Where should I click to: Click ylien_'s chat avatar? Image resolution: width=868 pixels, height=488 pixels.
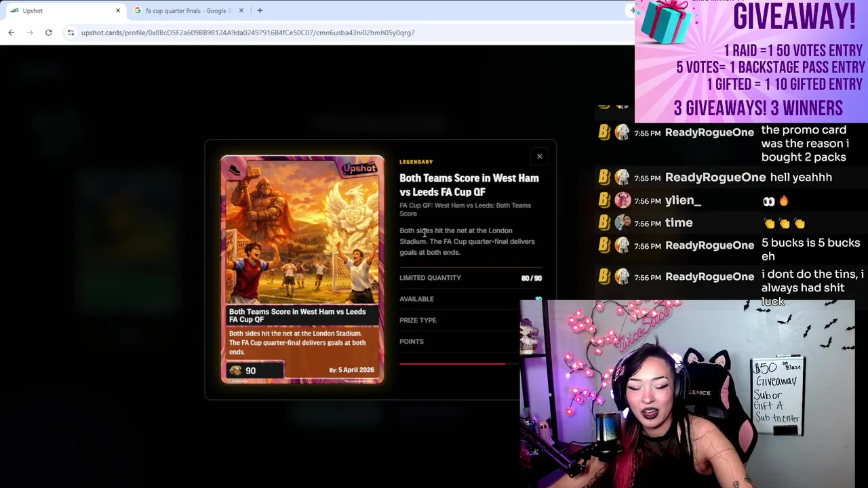click(622, 201)
